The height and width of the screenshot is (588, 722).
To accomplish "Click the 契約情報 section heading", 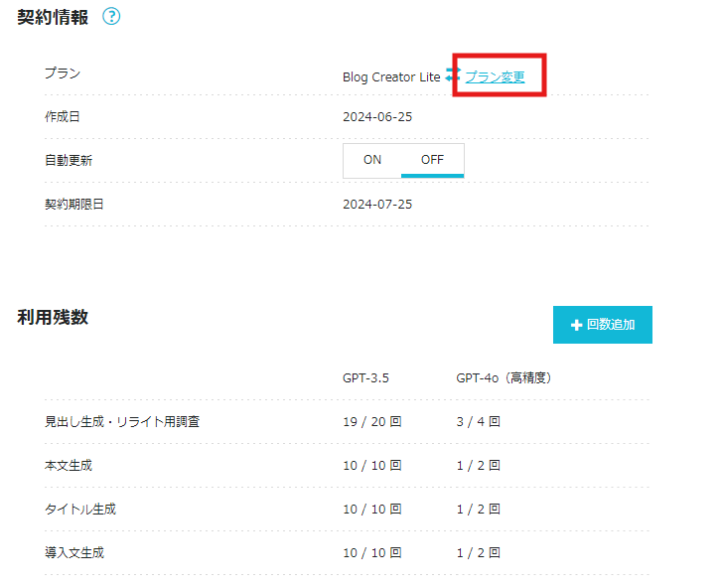I will coord(53,17).
